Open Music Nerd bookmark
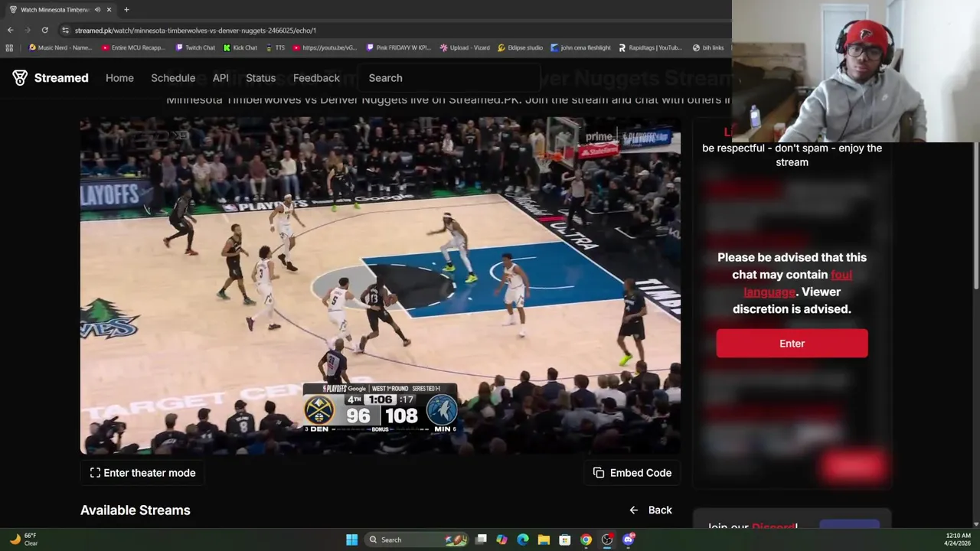The height and width of the screenshot is (551, 980). tap(60, 47)
